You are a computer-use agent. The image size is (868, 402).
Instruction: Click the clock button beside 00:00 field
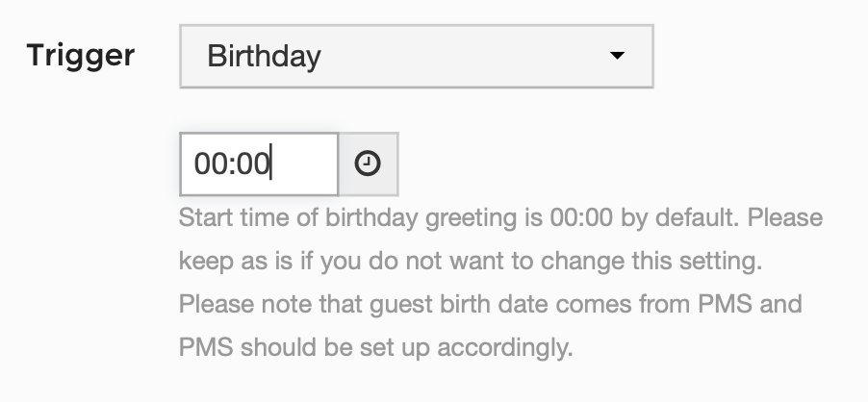[369, 164]
